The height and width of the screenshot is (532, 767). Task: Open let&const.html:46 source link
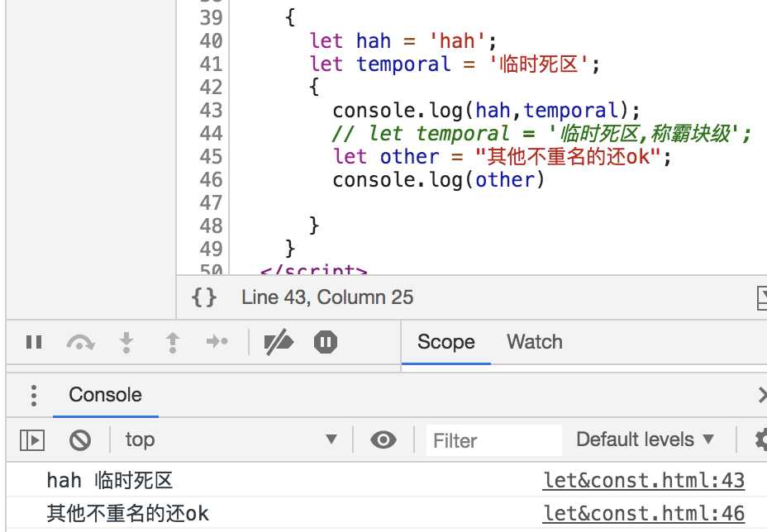point(644,514)
